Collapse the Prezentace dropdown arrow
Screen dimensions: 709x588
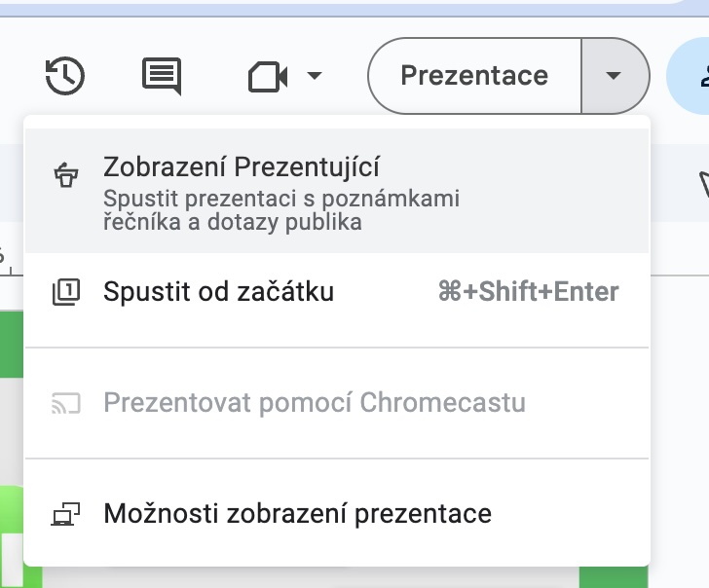[x=614, y=76]
